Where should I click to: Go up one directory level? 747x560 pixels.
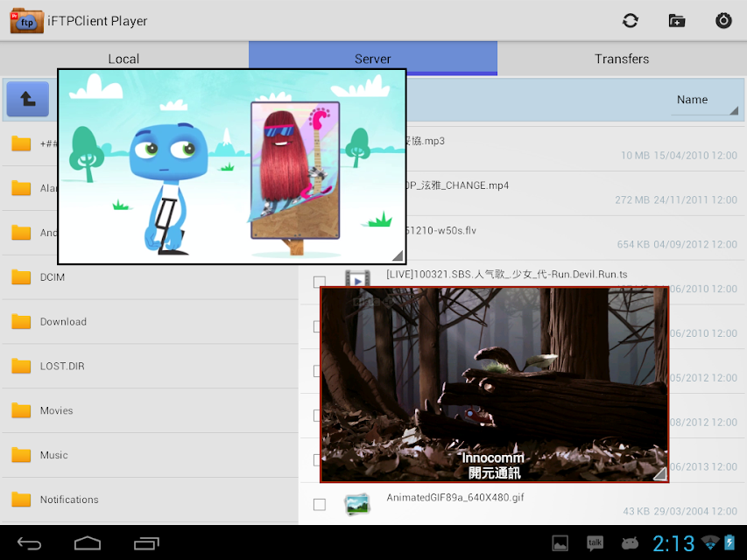[x=28, y=99]
